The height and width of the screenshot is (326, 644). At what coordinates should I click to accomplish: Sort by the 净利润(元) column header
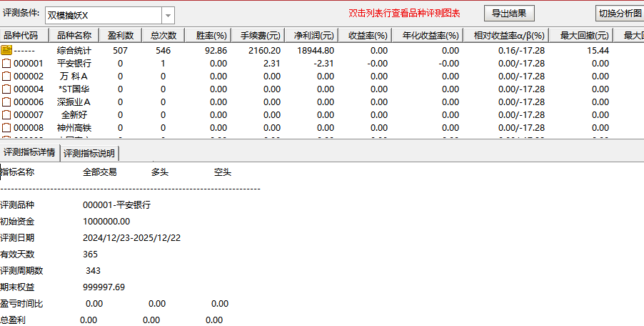pos(313,36)
